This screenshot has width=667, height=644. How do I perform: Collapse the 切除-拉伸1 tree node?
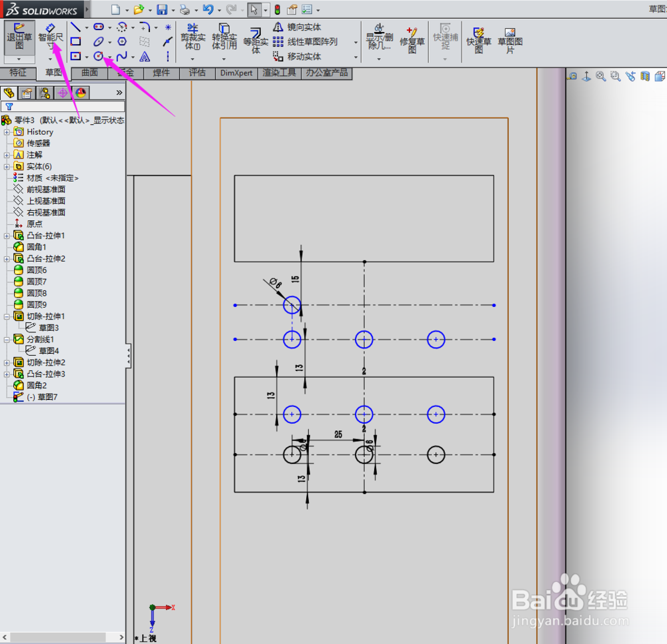7,317
